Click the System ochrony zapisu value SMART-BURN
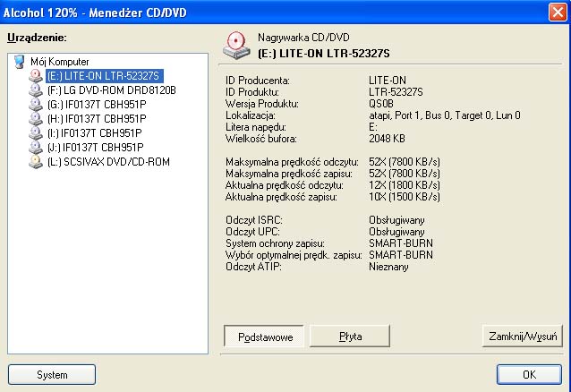The height and width of the screenshot is (392, 571). 401,243
